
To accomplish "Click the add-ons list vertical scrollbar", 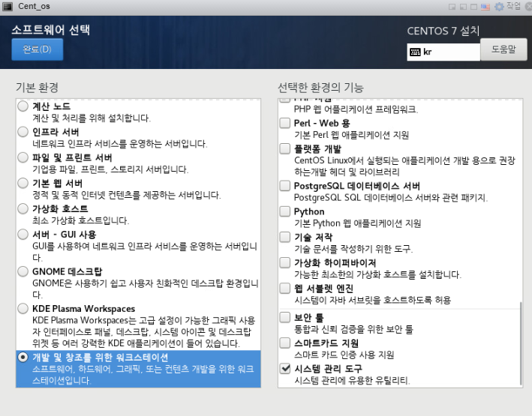I will point(521,343).
